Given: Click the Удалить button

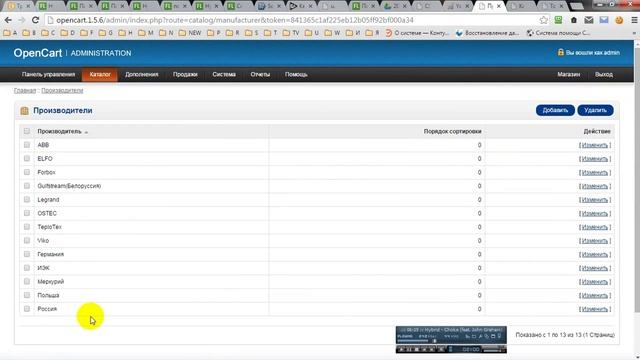Looking at the screenshot, I should 595,110.
